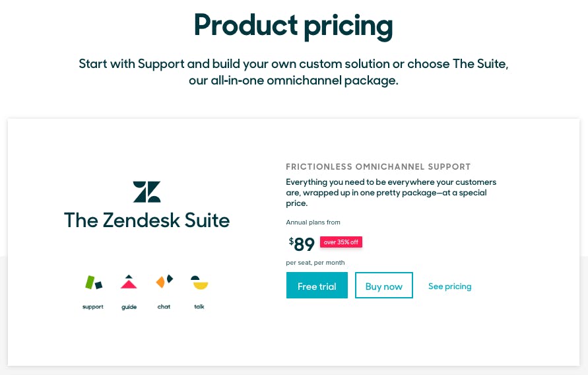Screen dimensions: 588x375
Task: Click the "per seat, per month" note
Action: coord(315,263)
